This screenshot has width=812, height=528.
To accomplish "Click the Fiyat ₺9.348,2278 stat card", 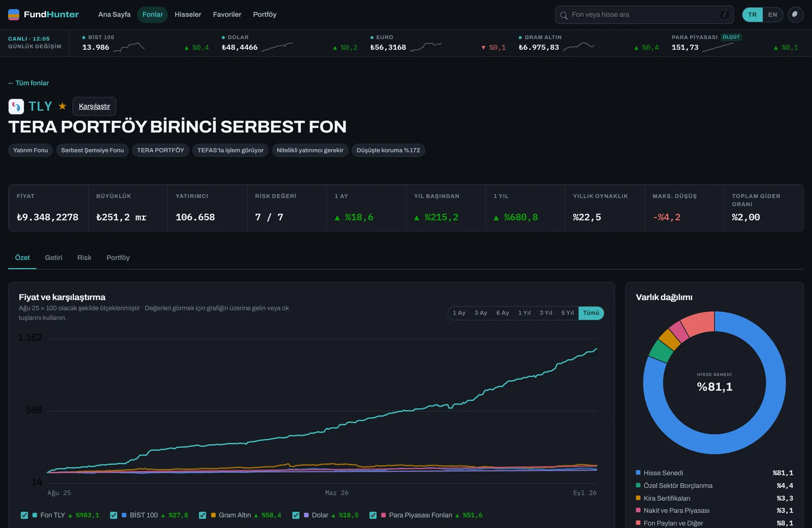I will click(48, 208).
